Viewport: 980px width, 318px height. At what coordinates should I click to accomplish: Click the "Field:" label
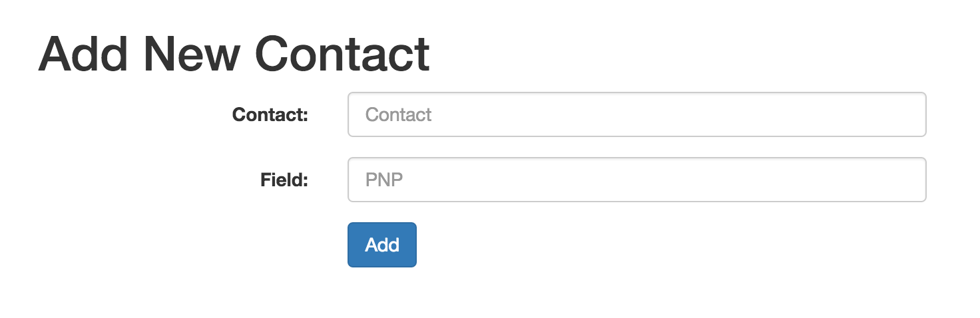(284, 180)
